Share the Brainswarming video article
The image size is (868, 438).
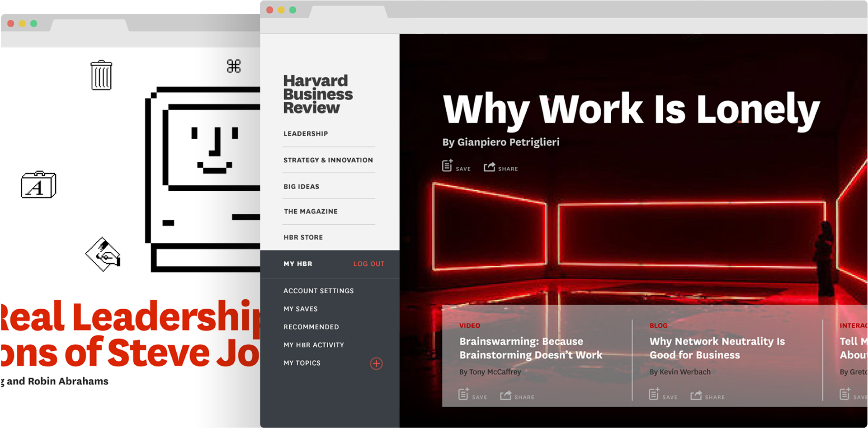click(x=506, y=396)
